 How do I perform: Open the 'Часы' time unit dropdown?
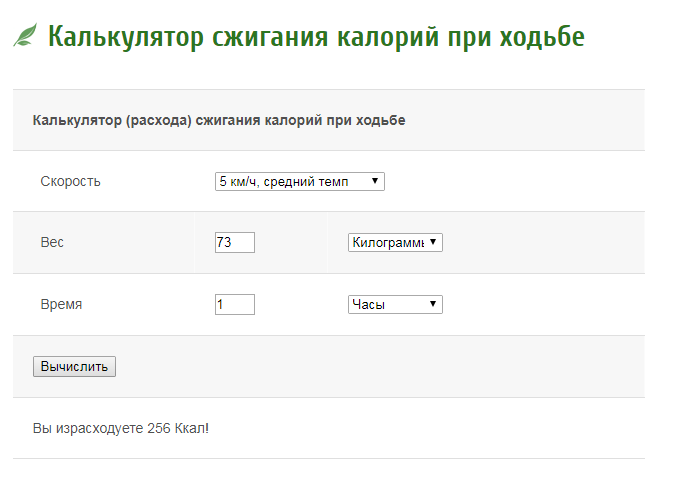(394, 304)
